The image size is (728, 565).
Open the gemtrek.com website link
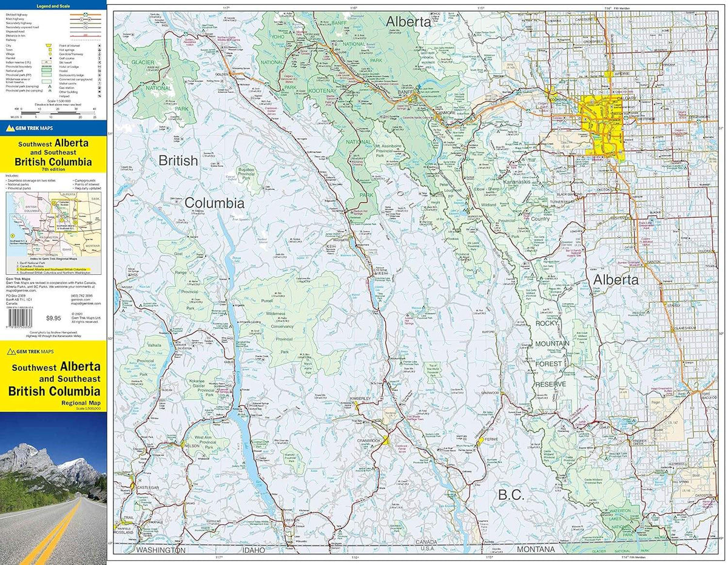click(x=81, y=299)
